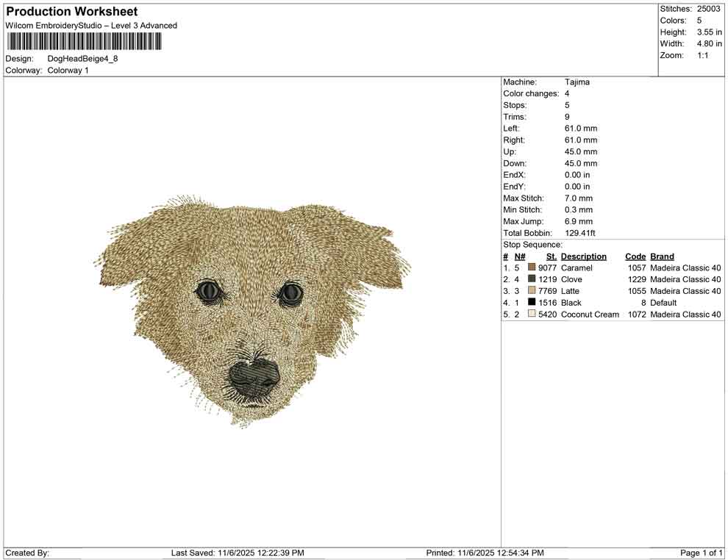Click the barcode under the worksheet title
Viewport: 728px width, 560px height.
tap(85, 41)
